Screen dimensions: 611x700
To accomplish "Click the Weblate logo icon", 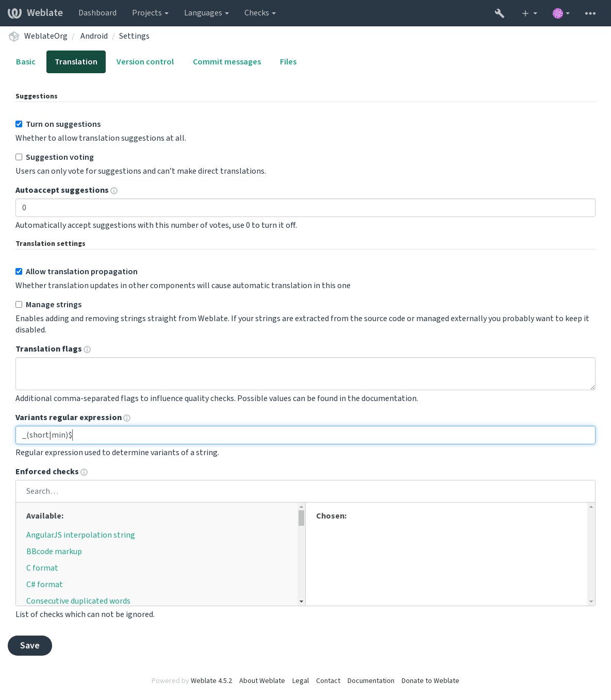I will [14, 13].
